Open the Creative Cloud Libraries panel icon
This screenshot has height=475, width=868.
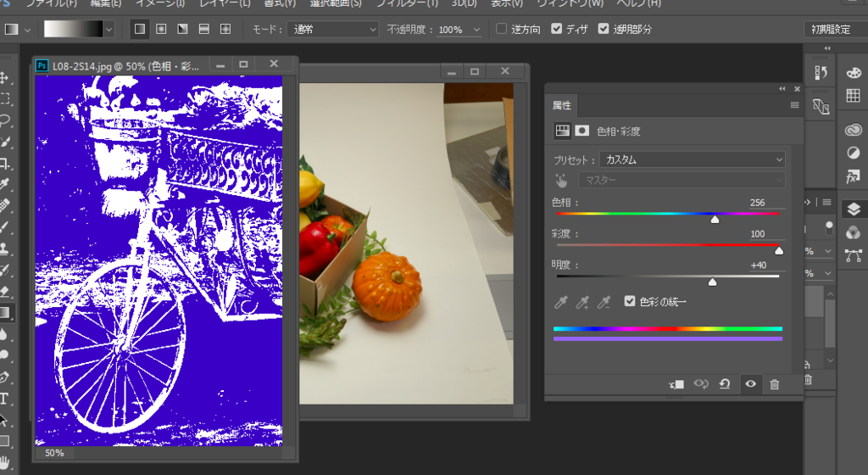click(854, 130)
